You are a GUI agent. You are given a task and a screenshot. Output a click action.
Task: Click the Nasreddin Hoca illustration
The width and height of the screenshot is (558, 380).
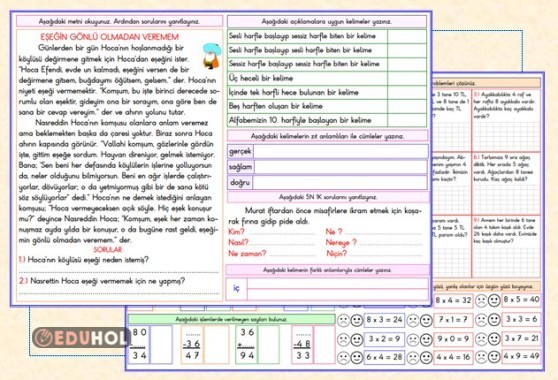[x=212, y=56]
